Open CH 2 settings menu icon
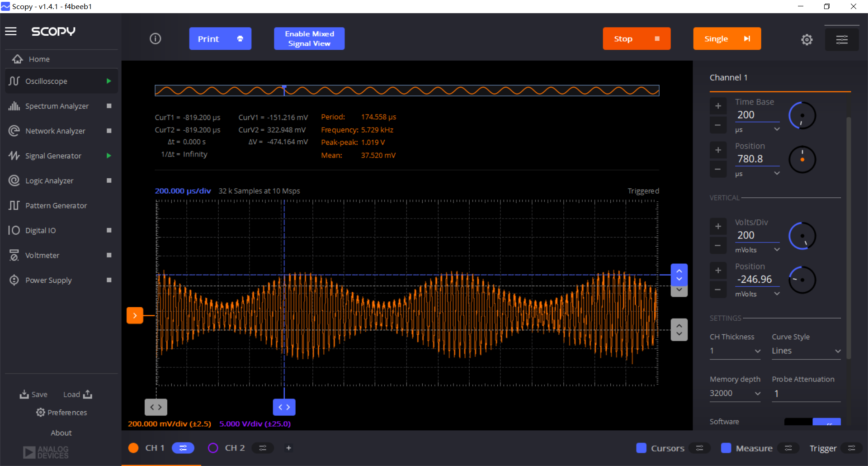Viewport: 868px width, 466px height. pyautogui.click(x=263, y=448)
